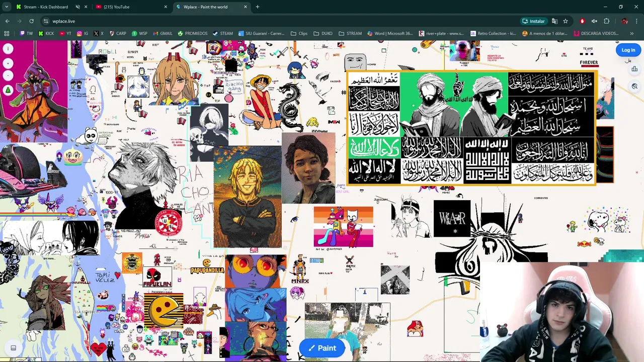Click the red shield extension icon

coord(582,21)
